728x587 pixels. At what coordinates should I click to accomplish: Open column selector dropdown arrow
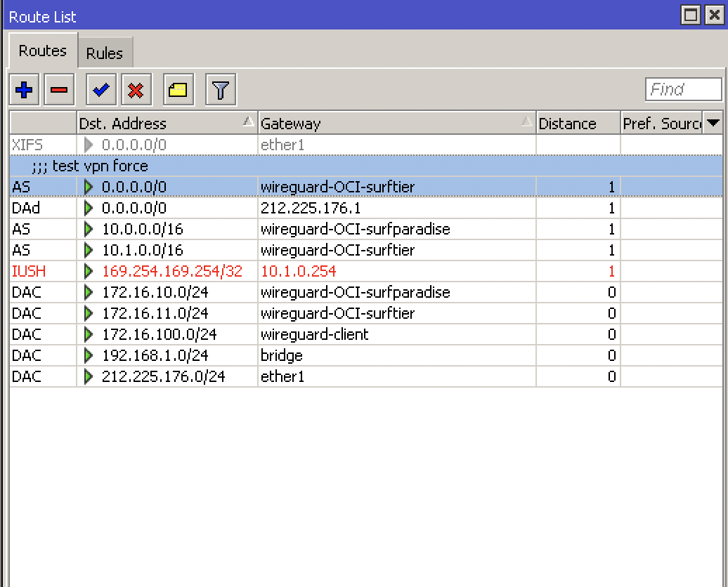[x=713, y=123]
